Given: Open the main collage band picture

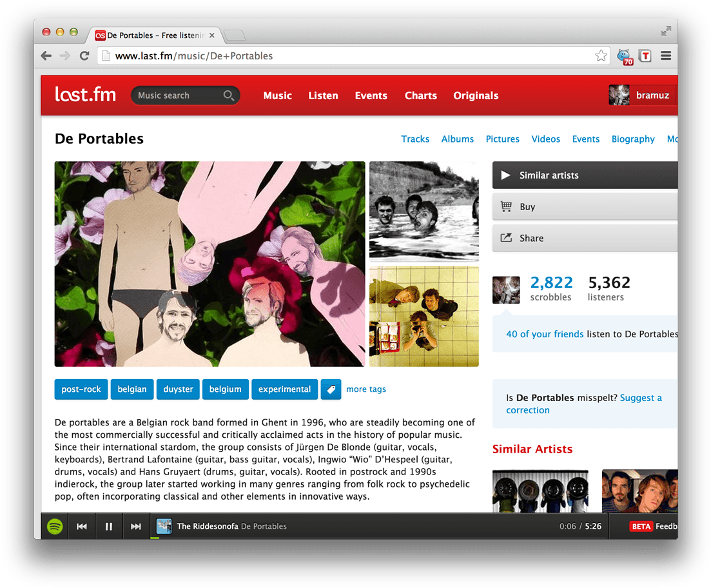Looking at the screenshot, I should 209,264.
